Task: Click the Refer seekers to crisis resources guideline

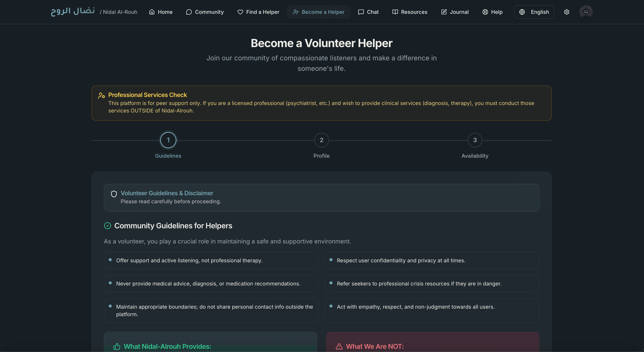Action: click(x=432, y=284)
